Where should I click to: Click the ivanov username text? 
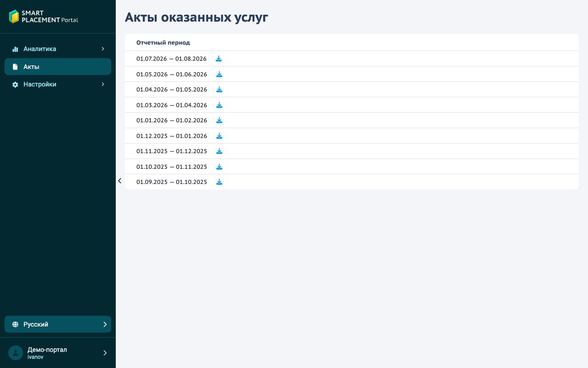point(35,357)
